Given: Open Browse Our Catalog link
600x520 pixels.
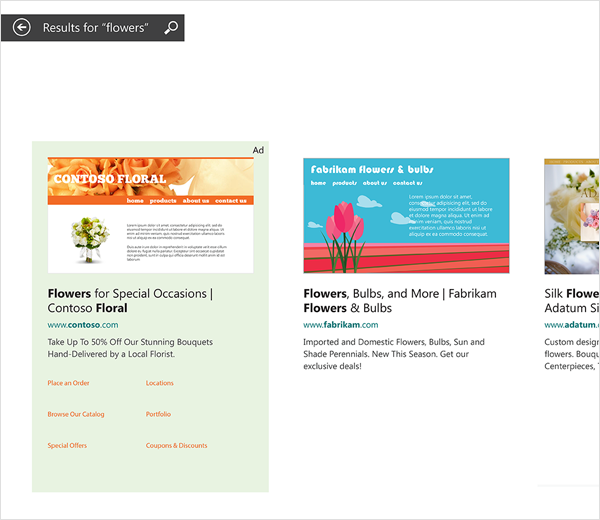Looking at the screenshot, I should coord(76,414).
